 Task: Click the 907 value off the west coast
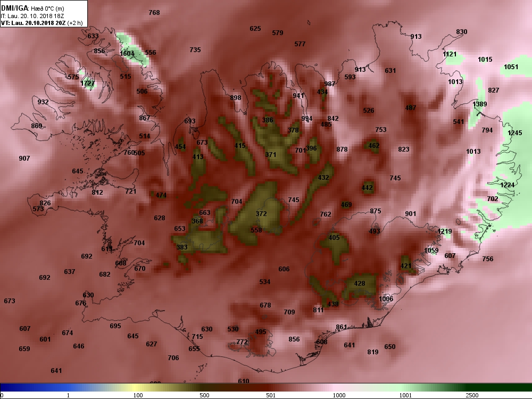[24, 159]
